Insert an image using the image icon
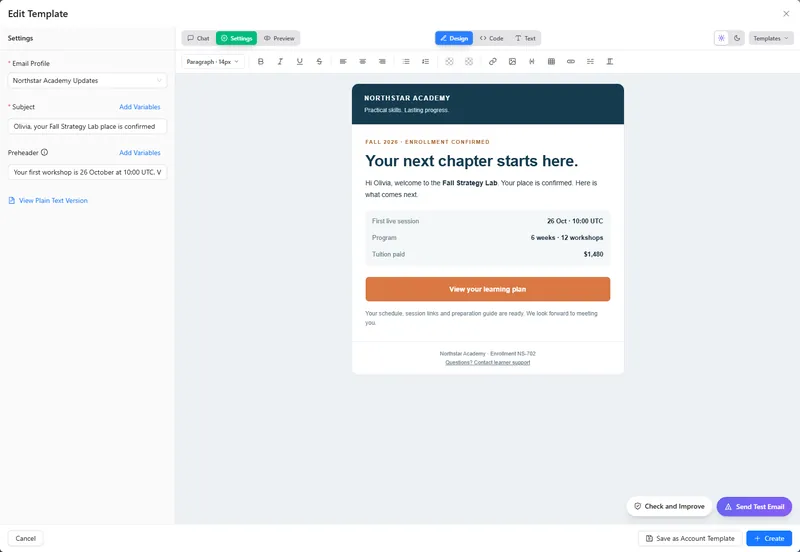 [512, 62]
